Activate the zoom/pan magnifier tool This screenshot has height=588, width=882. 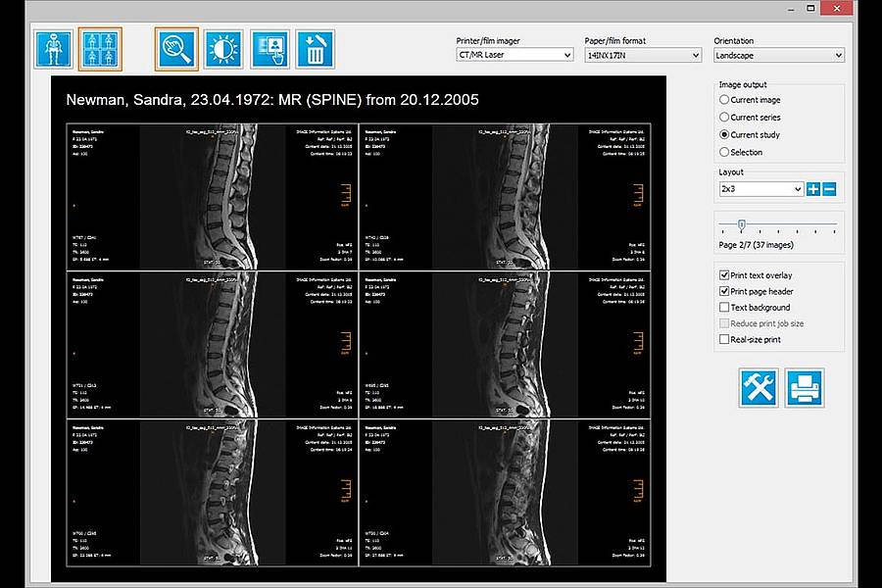click(x=176, y=49)
